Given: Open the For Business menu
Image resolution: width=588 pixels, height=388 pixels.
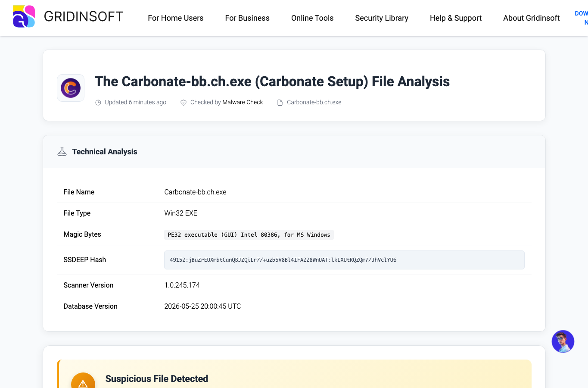Looking at the screenshot, I should point(247,18).
